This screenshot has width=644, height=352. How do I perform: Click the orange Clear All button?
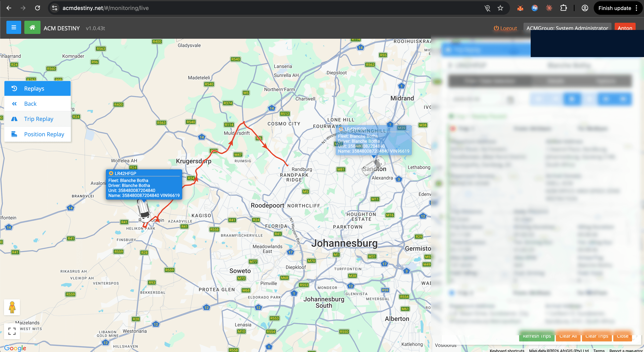(568, 336)
